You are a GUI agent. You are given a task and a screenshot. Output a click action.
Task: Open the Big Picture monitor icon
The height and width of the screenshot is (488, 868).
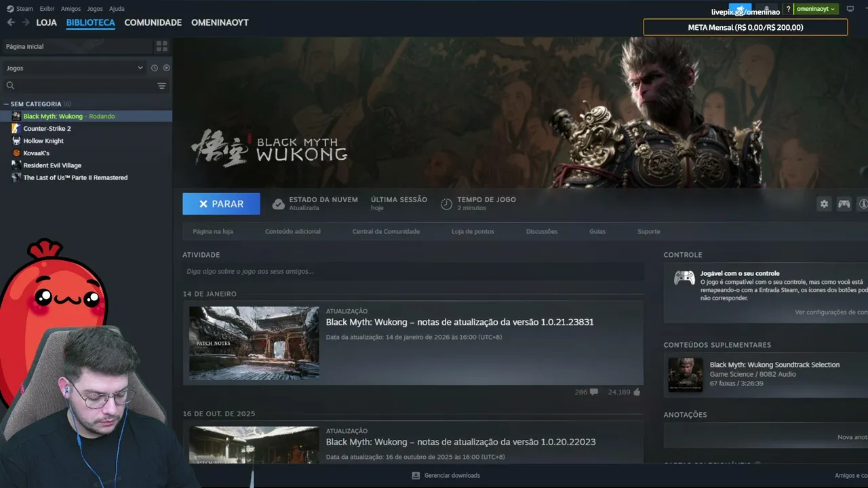tap(850, 9)
